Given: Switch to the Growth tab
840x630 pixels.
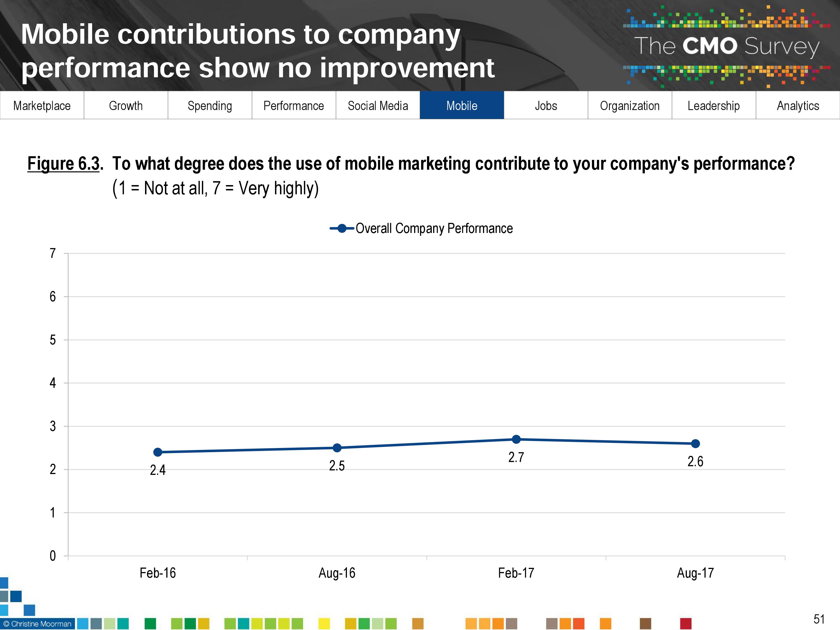Looking at the screenshot, I should pyautogui.click(x=126, y=106).
